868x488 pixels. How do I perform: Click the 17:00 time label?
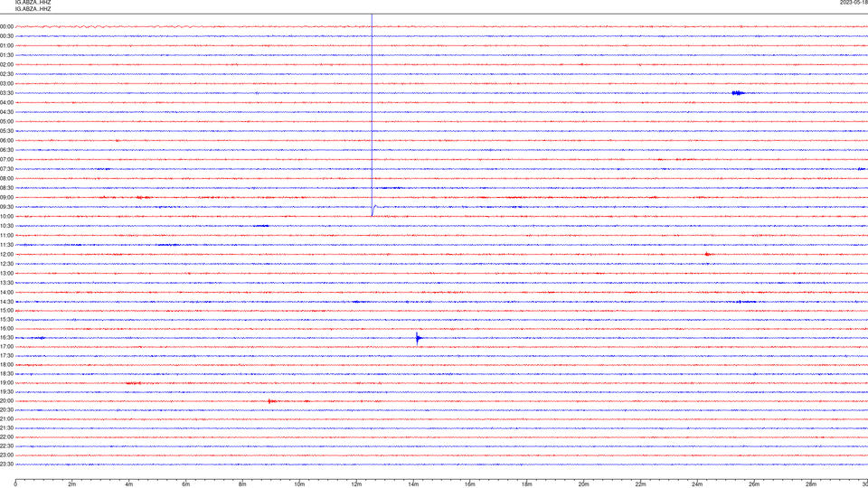(x=6, y=346)
